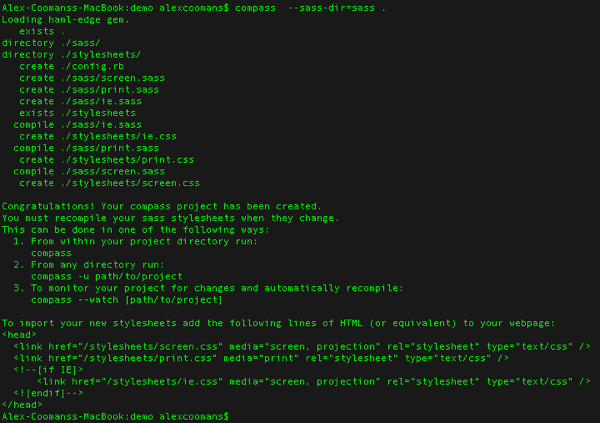Image resolution: width=600 pixels, height=423 pixels.
Task: Click './stylesheets/ie.css' output path
Action: pyautogui.click(x=119, y=137)
